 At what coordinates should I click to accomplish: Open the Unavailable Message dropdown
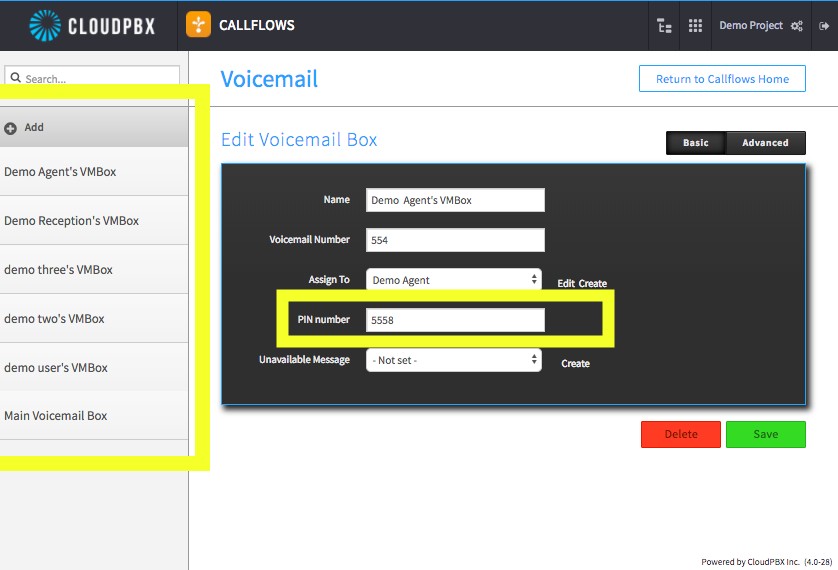pos(454,360)
